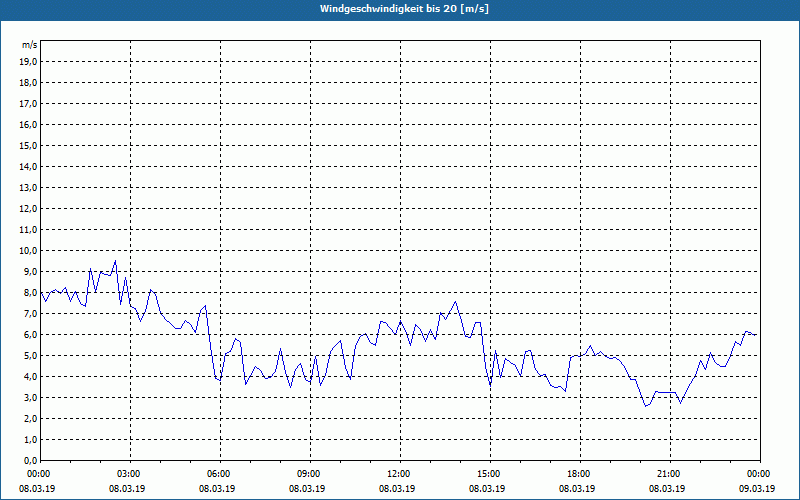
Task: Pick the '16,0' y-axis value
Action: pos(28,124)
